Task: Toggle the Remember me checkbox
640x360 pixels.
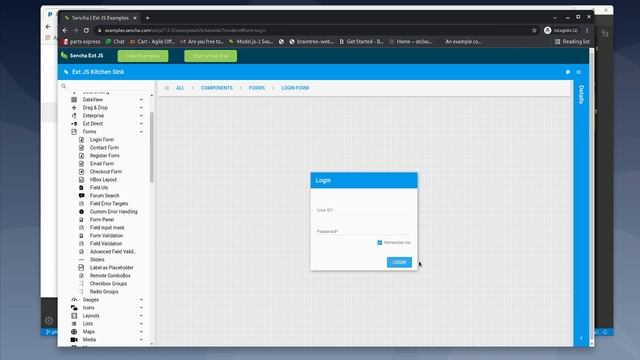Action: [380, 242]
